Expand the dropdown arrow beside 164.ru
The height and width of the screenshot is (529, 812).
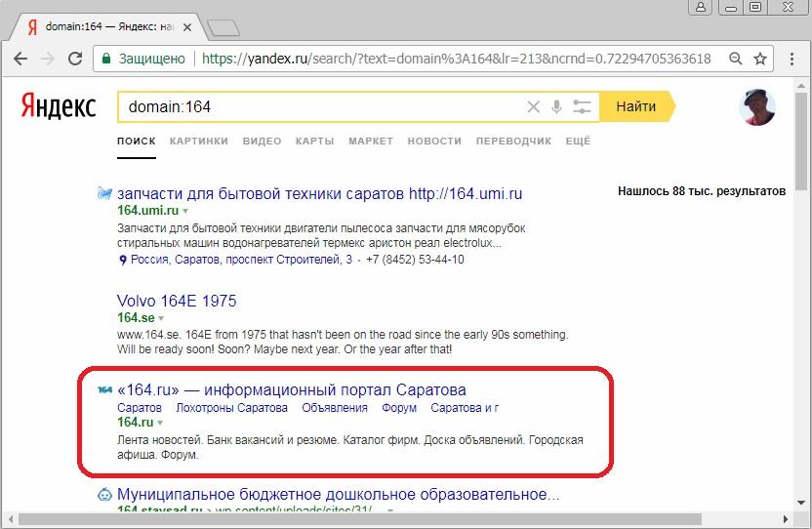[x=161, y=423]
